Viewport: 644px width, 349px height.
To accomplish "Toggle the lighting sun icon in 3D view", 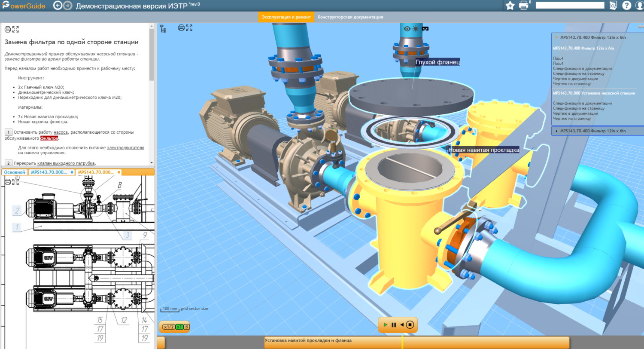I will pos(416,29).
